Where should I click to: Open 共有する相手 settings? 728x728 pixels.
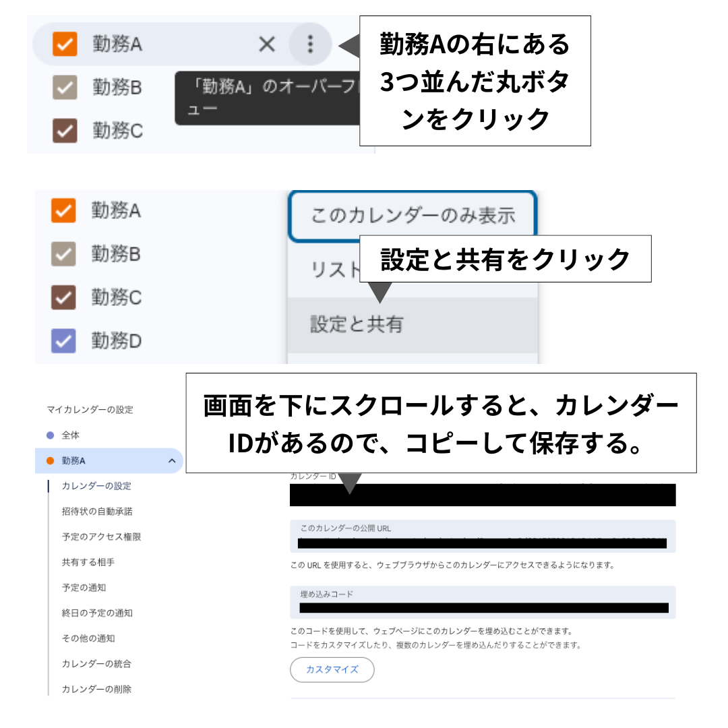88,562
